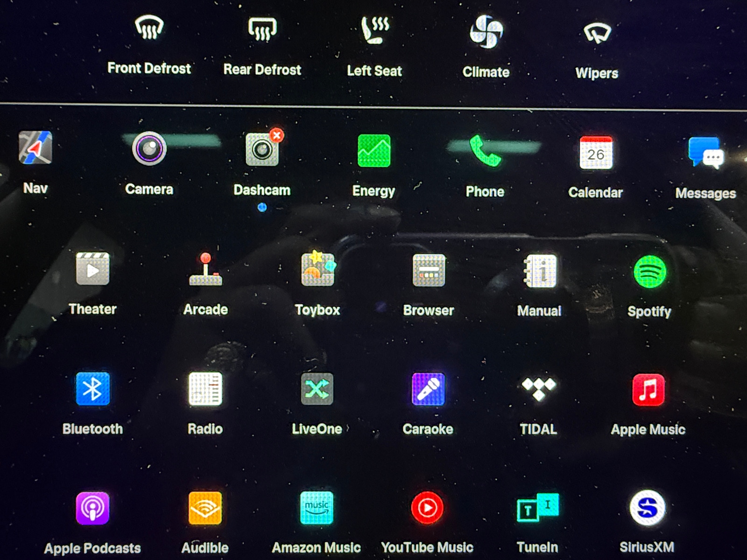Turn on Left Seat heater
The width and height of the screenshot is (747, 560).
click(374, 30)
